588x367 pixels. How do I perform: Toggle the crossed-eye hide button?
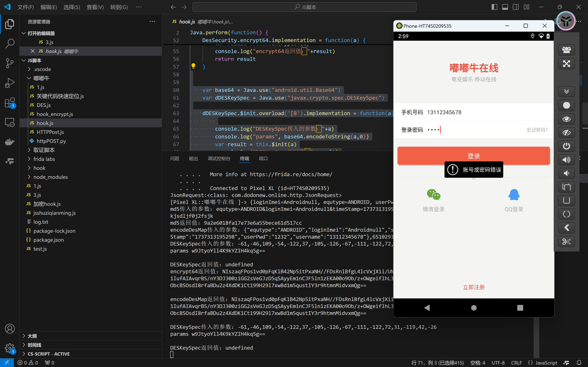pyautogui.click(x=566, y=132)
